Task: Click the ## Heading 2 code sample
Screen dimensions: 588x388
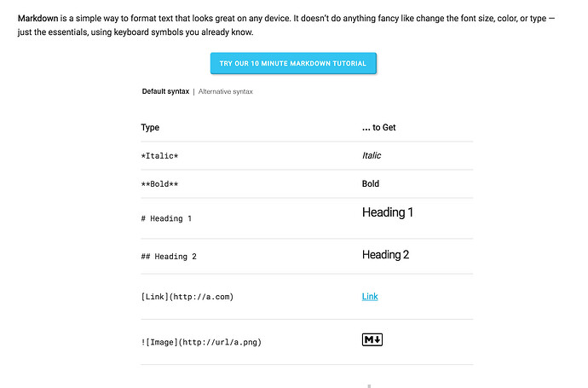Action: pyautogui.click(x=169, y=257)
